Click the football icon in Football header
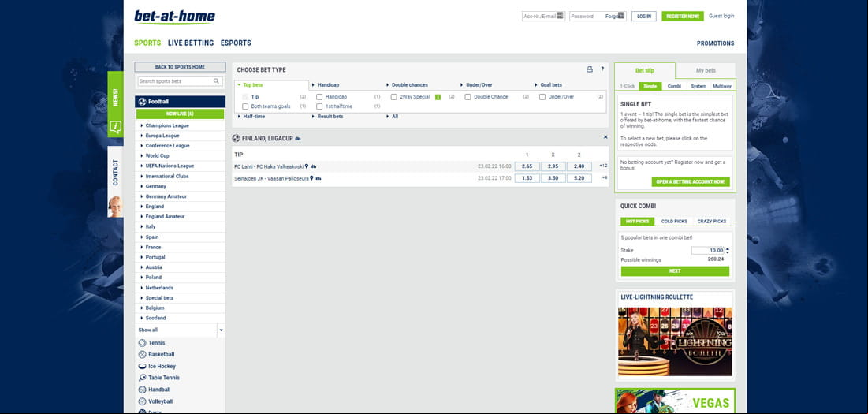This screenshot has height=414, width=868. [142, 102]
